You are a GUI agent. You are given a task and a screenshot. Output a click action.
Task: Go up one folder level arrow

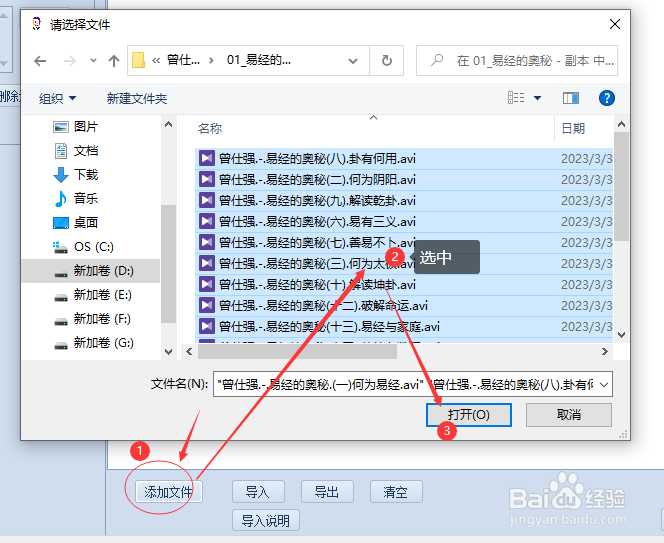(113, 61)
